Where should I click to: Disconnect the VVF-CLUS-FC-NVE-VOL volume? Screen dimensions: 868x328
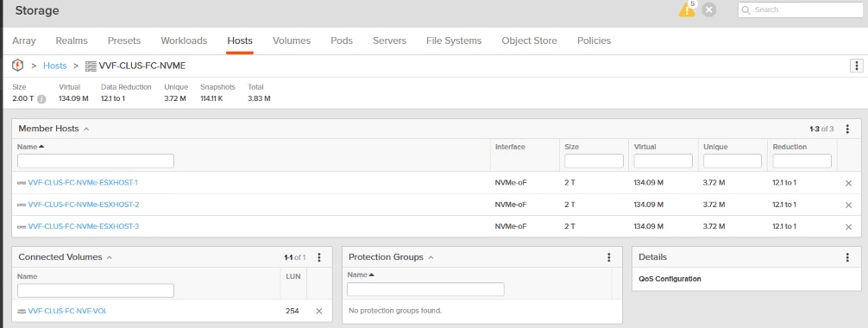(x=319, y=312)
